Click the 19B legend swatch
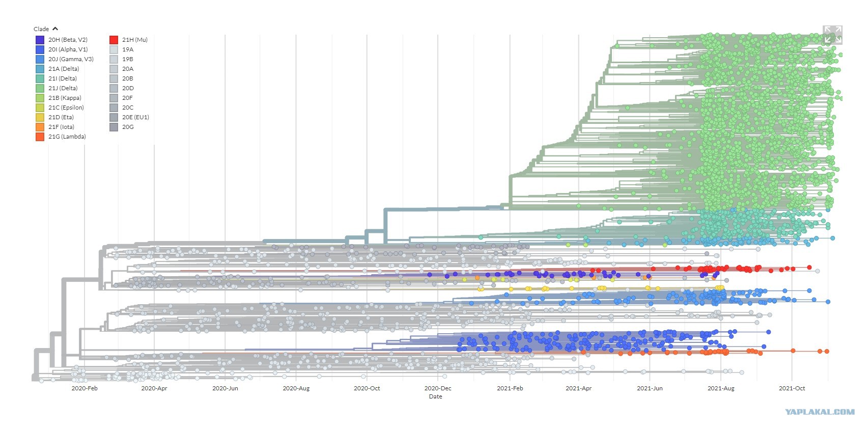 (114, 59)
